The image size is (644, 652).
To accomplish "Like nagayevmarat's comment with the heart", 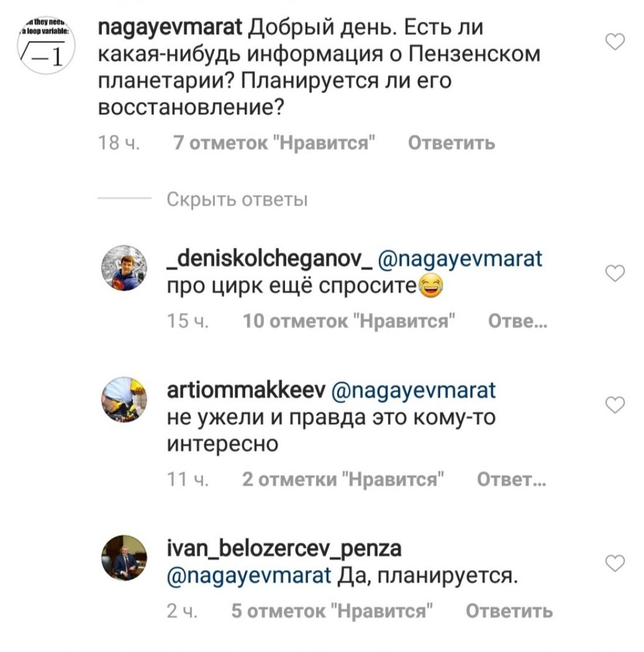I will 615,42.
